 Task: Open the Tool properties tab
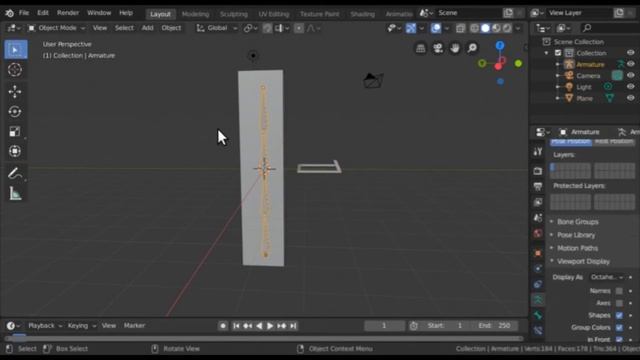(538, 151)
